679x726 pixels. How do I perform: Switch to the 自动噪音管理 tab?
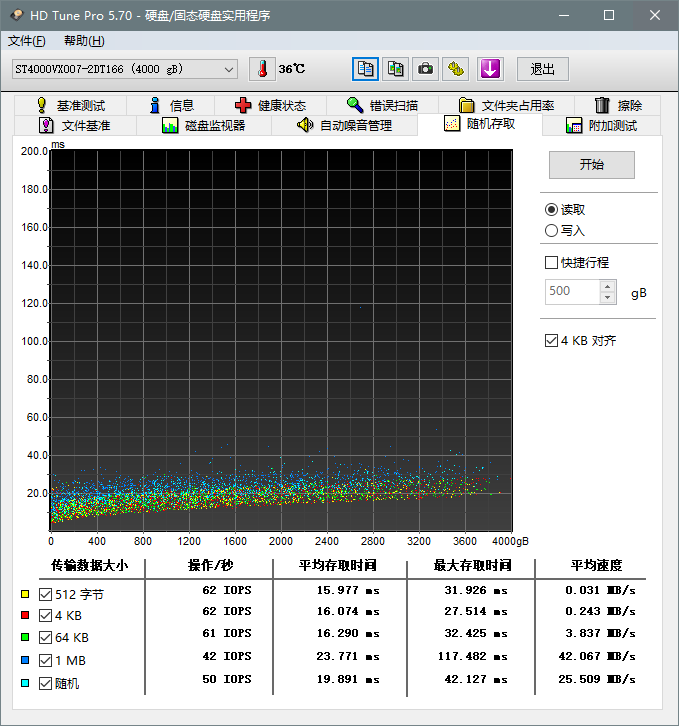pos(345,125)
